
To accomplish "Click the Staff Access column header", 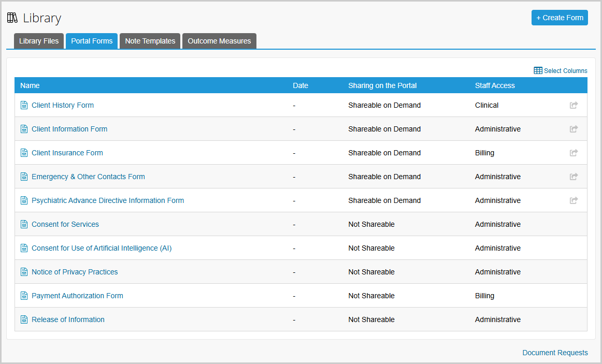I will (495, 85).
